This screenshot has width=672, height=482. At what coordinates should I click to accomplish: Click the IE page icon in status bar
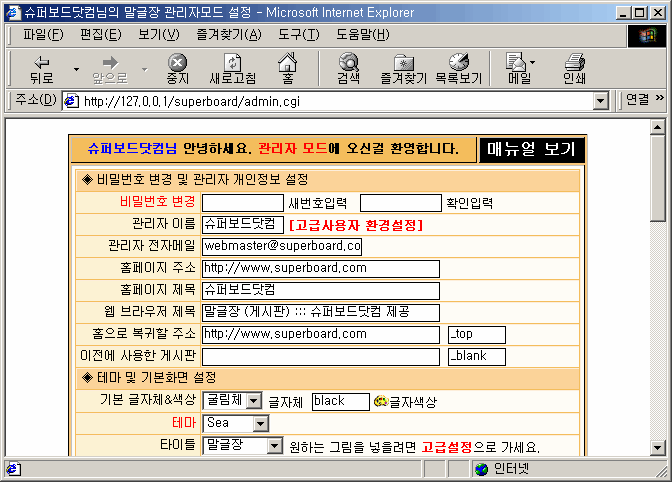tap(13, 469)
